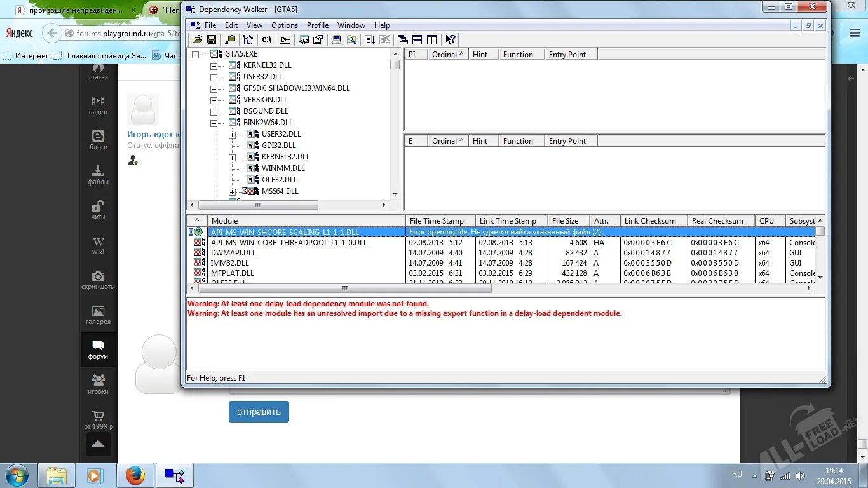Select API-MS-WIN-CORE-THREADPOOL-L1-1-0.DLL module row
This screenshot has height=488, width=868.
pos(501,243)
